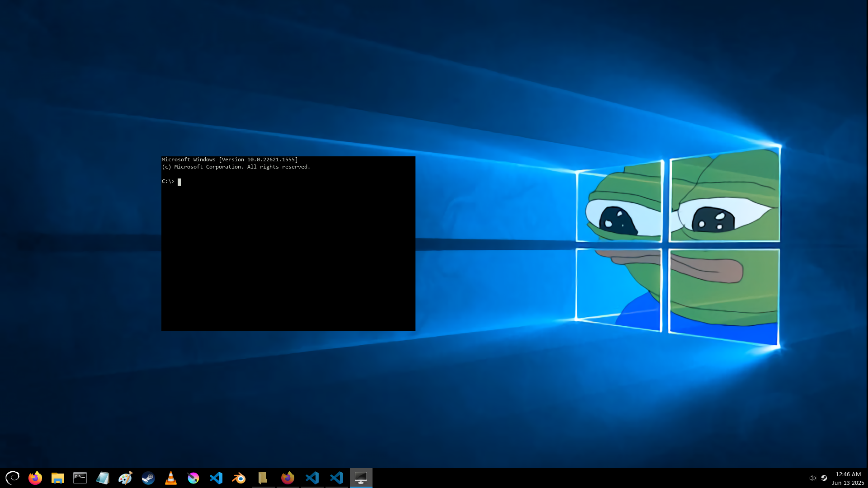Switch to the tan folder window in taskbar
Screen dimensions: 868x488
pos(263,478)
